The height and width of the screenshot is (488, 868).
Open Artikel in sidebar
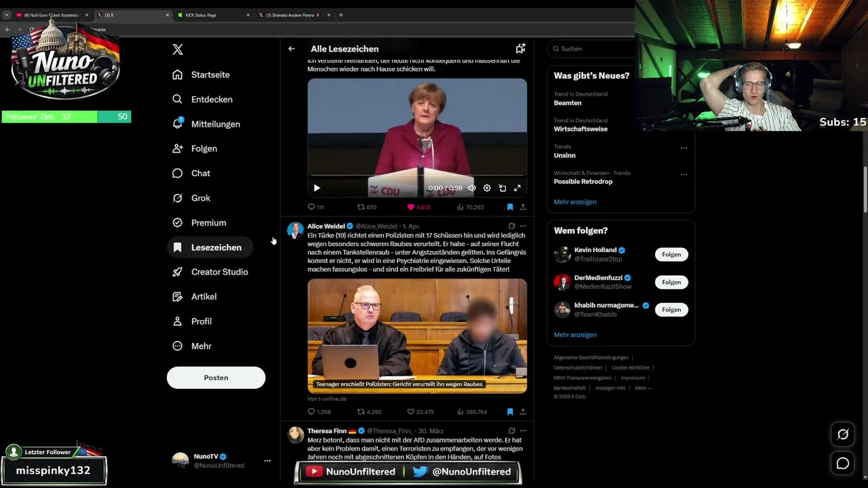click(195, 296)
